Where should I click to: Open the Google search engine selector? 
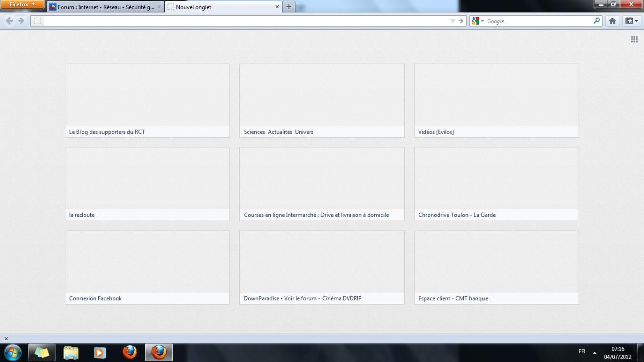[x=477, y=21]
